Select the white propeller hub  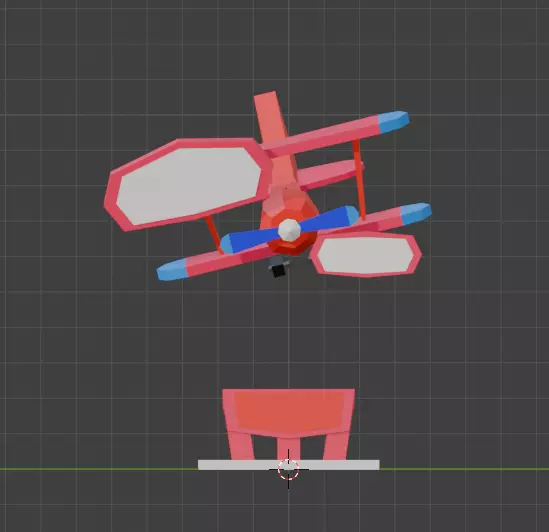(x=289, y=230)
